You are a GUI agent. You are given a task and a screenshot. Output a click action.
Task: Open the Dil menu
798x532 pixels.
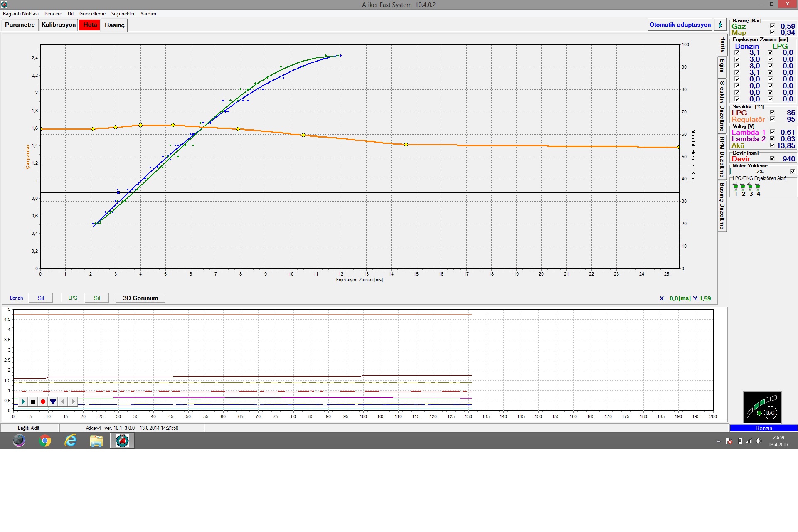click(x=71, y=14)
